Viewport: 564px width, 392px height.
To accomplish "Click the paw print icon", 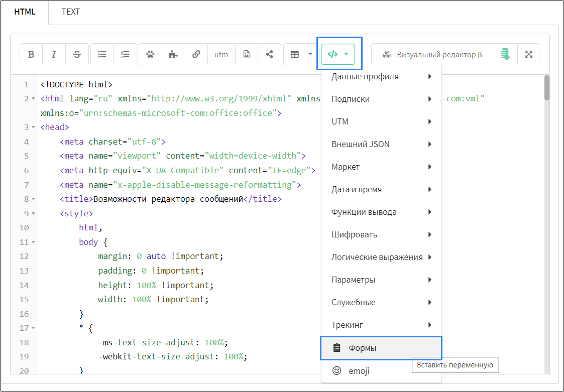I will point(150,54).
